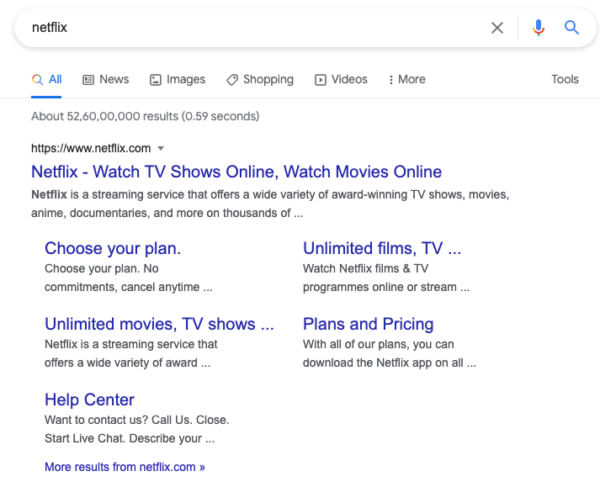
Task: Switch to the News tab
Action: click(x=106, y=80)
